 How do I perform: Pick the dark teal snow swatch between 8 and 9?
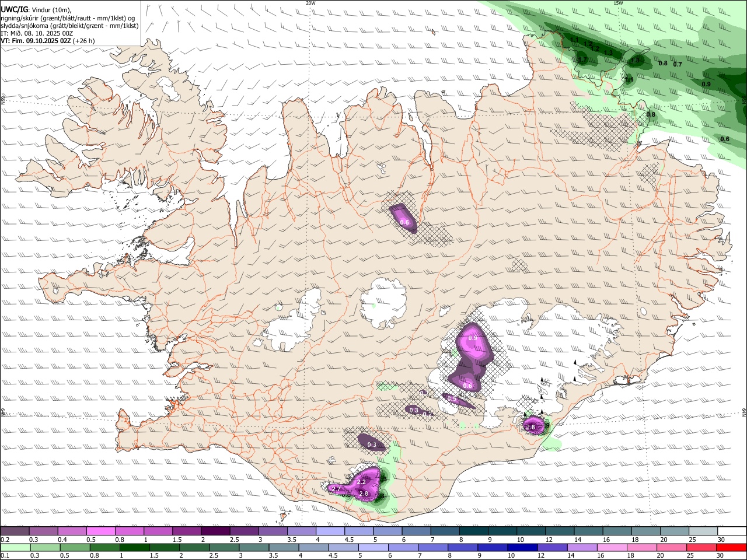(x=474, y=531)
